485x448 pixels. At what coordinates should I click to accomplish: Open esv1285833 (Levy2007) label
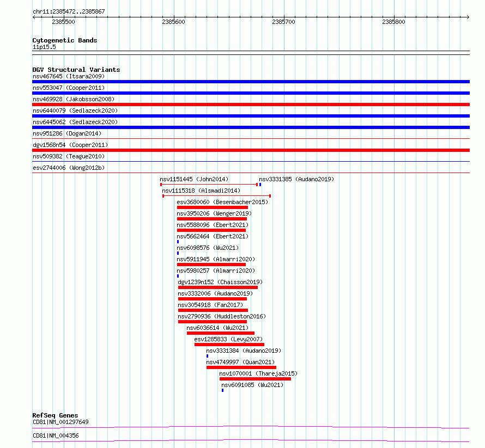[x=228, y=339]
